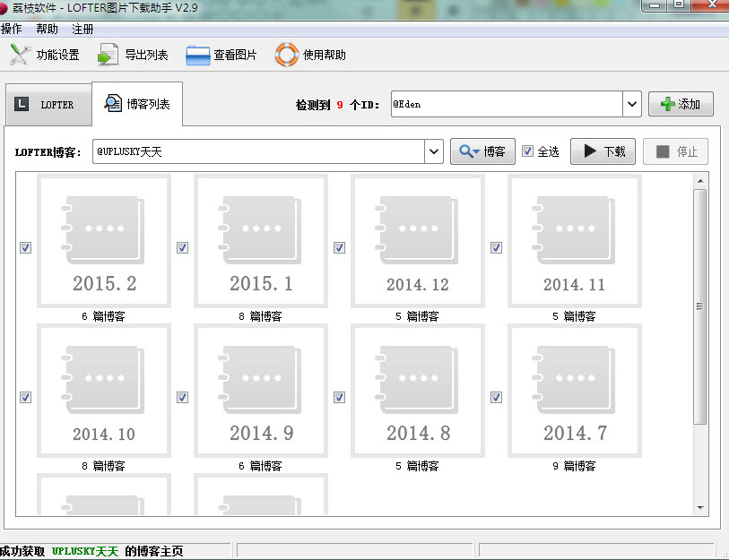Click the 2014.12 notebook thumbnail
The width and height of the screenshot is (729, 560).
click(418, 241)
